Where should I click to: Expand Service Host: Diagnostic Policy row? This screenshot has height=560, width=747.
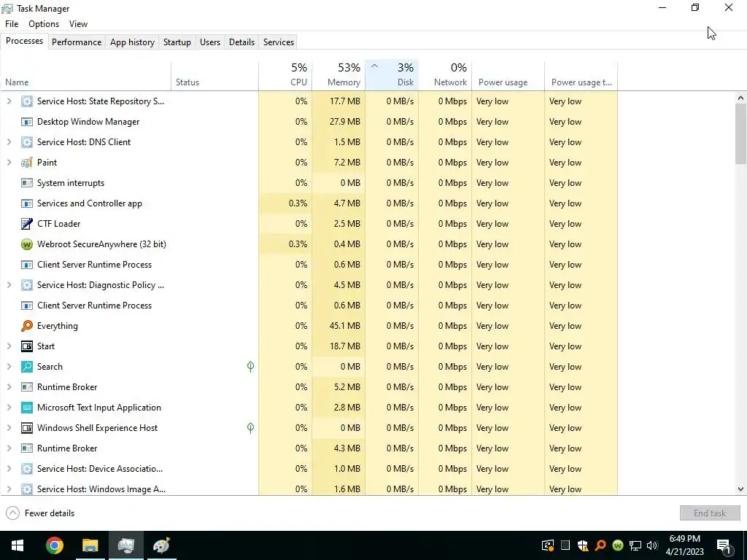[9, 285]
